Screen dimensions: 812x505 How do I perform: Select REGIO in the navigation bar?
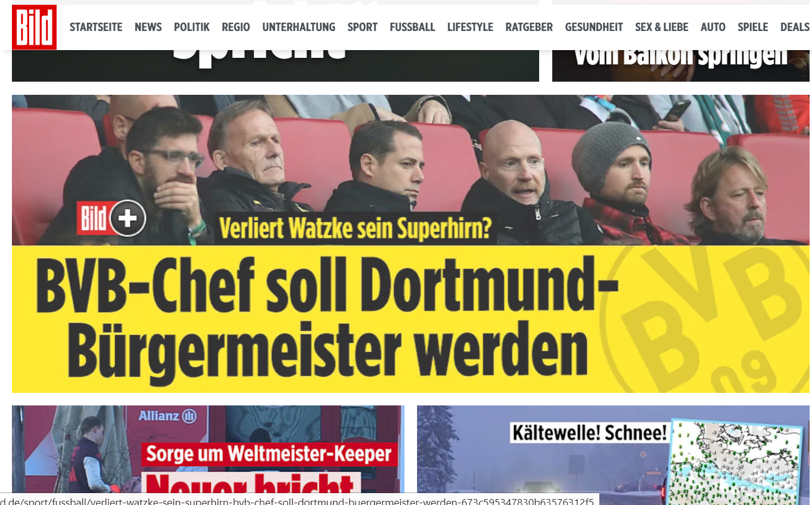236,27
